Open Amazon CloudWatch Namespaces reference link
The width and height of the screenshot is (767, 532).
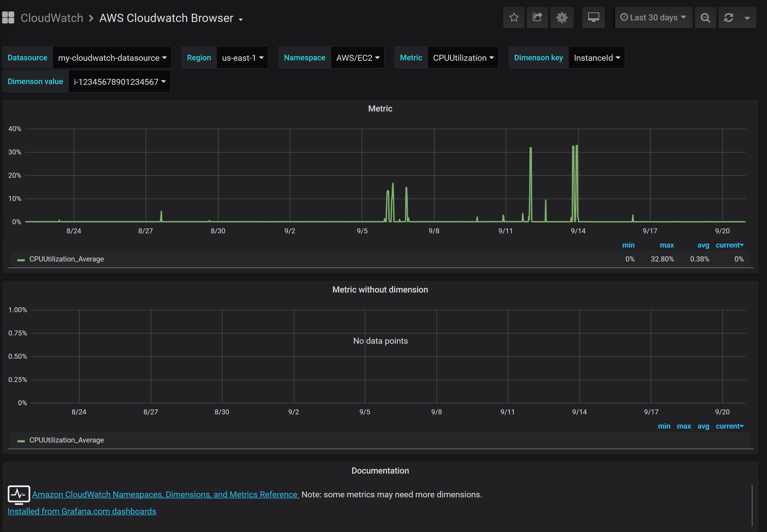(x=165, y=495)
